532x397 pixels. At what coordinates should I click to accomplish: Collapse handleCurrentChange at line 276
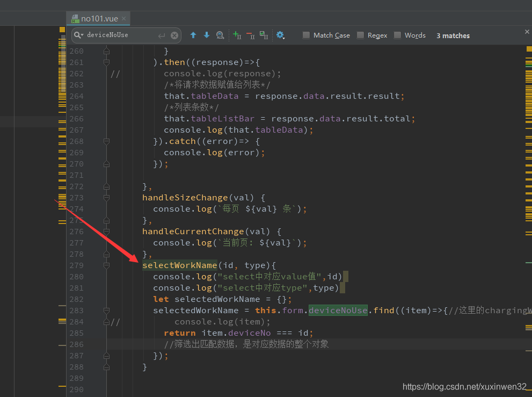tap(106, 232)
